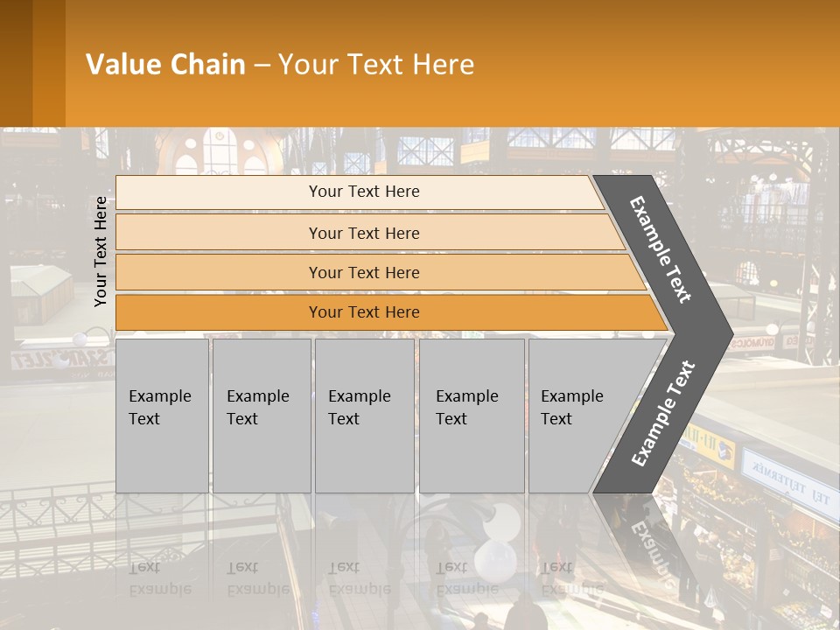Click the reflected text under the first gray box

click(x=159, y=577)
